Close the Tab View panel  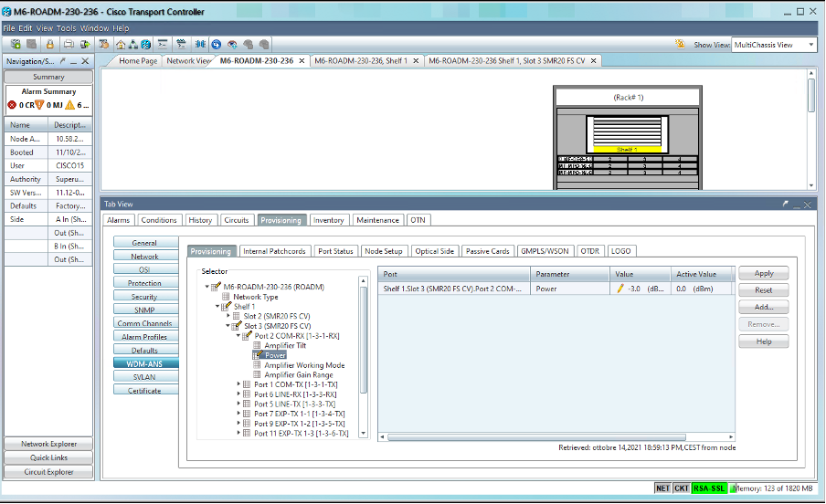pos(808,204)
